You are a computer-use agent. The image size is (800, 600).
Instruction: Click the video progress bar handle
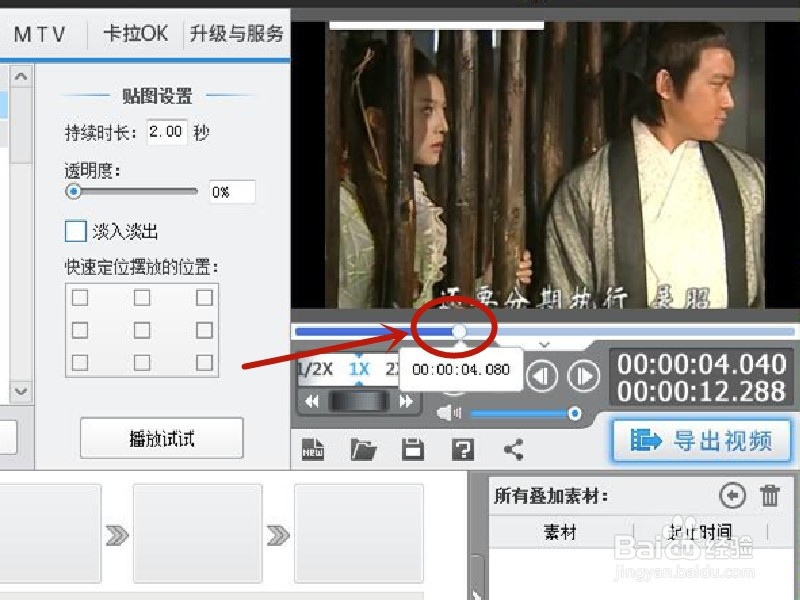coord(459,331)
